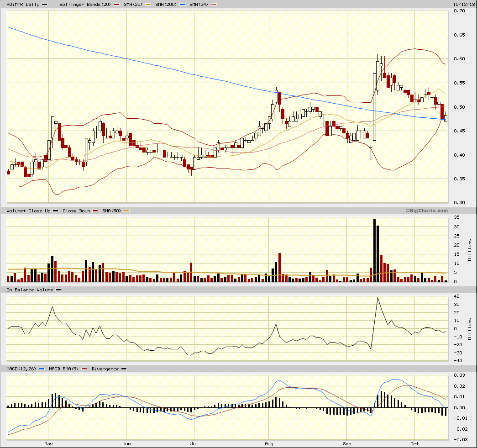Click the -10 On Balance Volume axis value
Image resolution: width=477 pixels, height=448 pixels.
[x=458, y=337]
